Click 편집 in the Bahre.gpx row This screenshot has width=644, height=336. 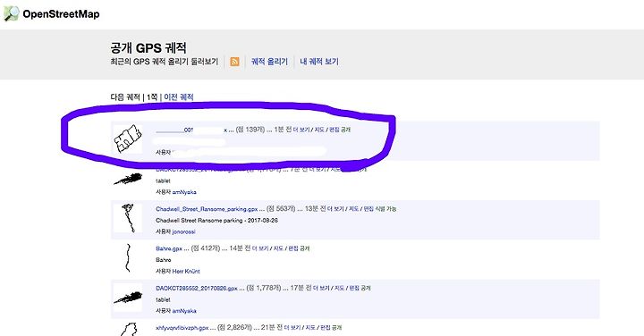click(x=292, y=248)
